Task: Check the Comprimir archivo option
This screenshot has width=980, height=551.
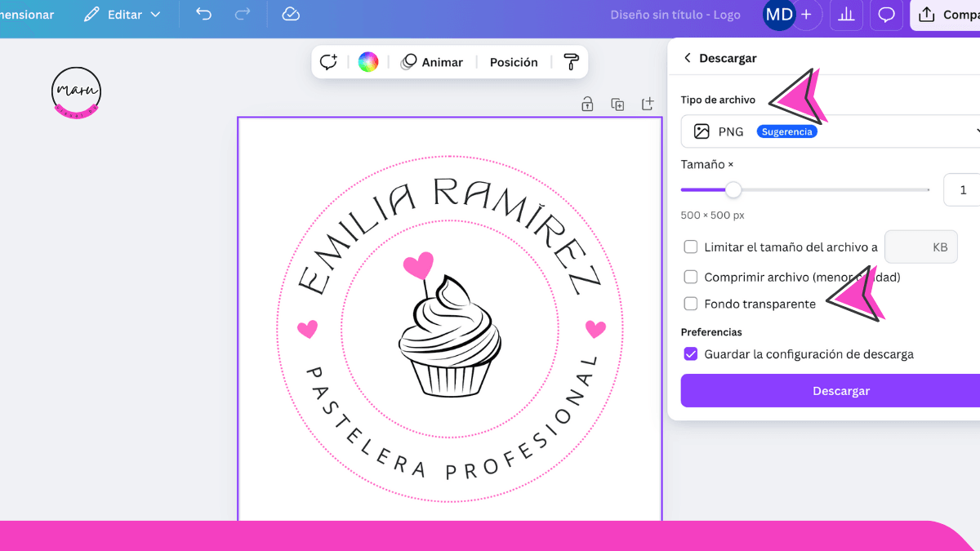Action: pyautogui.click(x=690, y=277)
